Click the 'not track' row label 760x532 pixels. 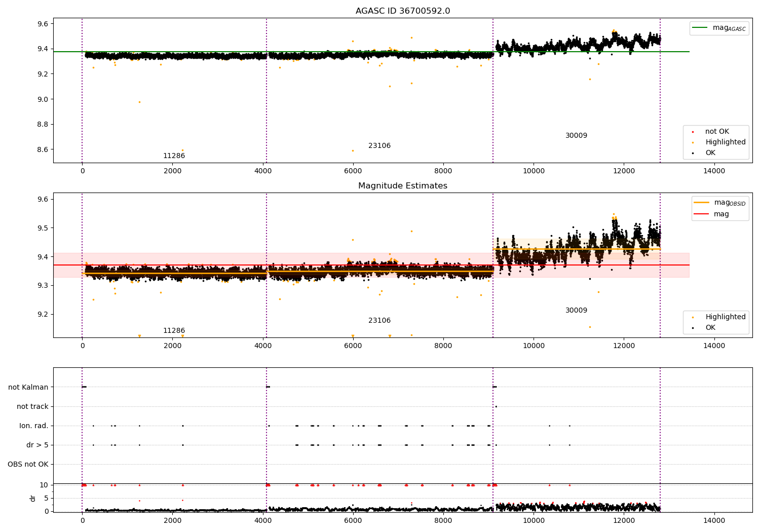click(32, 407)
